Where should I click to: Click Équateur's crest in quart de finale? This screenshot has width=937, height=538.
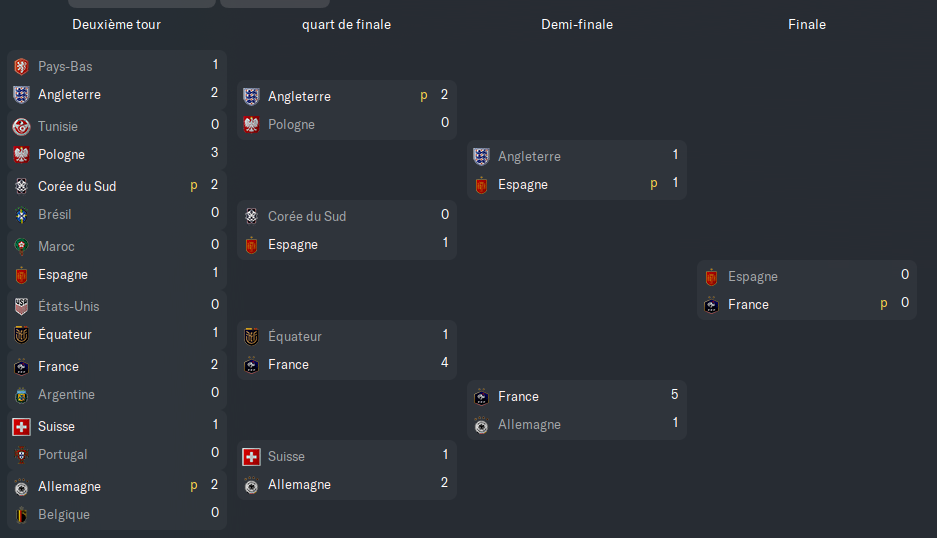pos(251,336)
